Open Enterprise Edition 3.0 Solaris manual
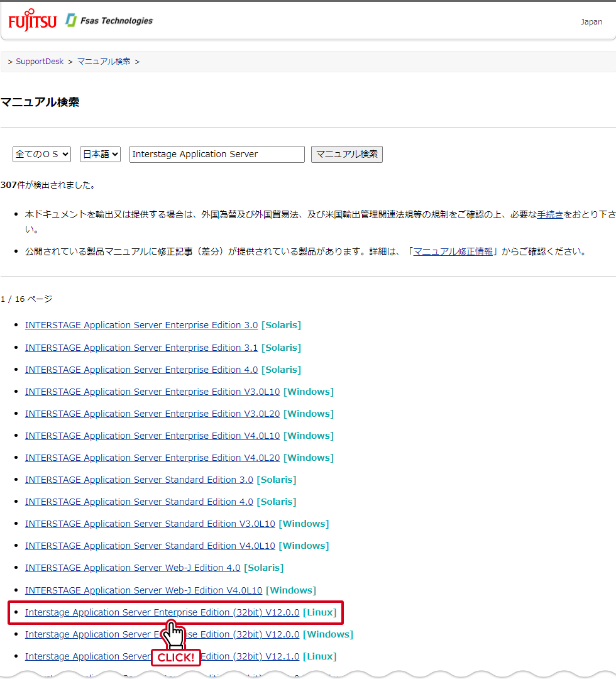 [x=141, y=325]
